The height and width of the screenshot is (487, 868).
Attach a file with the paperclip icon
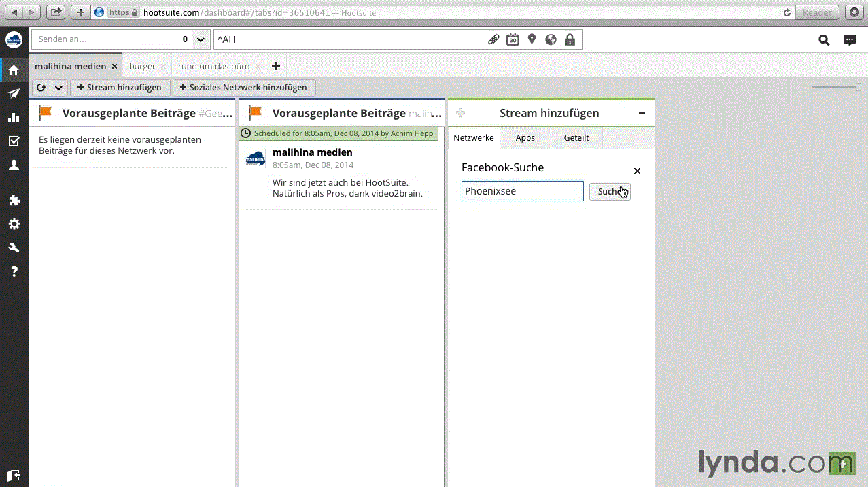click(494, 40)
